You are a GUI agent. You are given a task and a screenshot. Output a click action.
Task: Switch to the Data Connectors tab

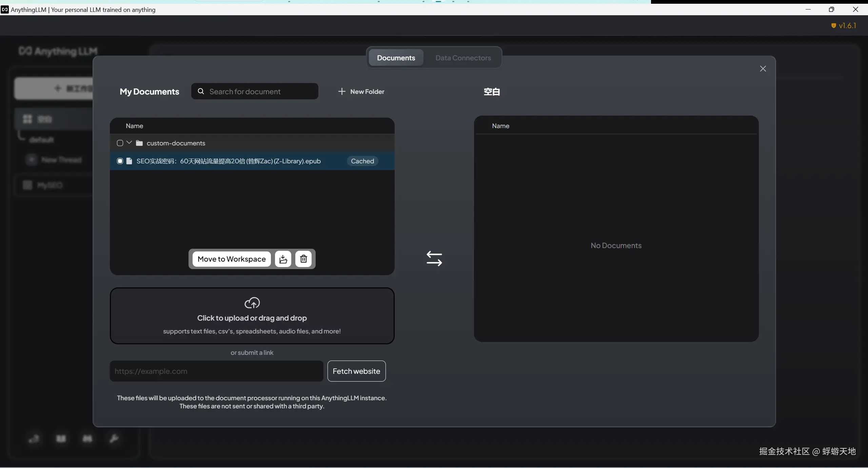463,58
